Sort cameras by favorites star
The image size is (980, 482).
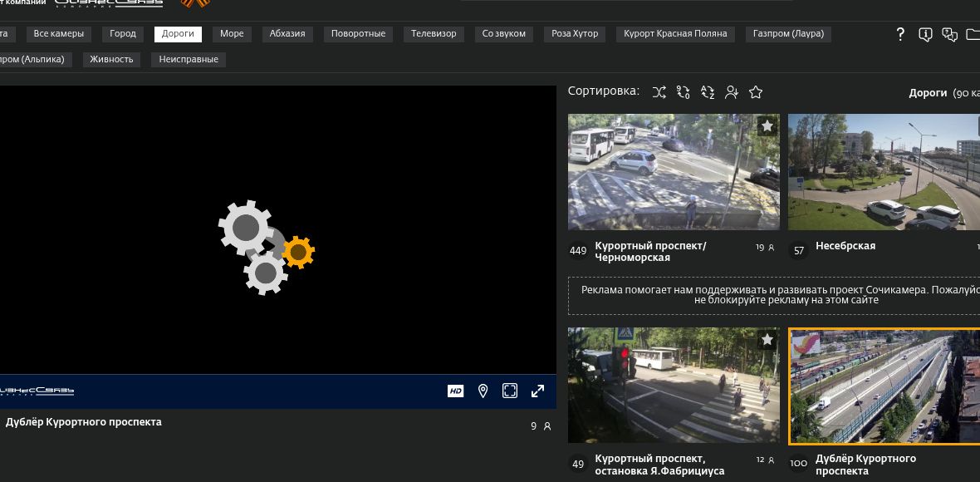pyautogui.click(x=756, y=92)
